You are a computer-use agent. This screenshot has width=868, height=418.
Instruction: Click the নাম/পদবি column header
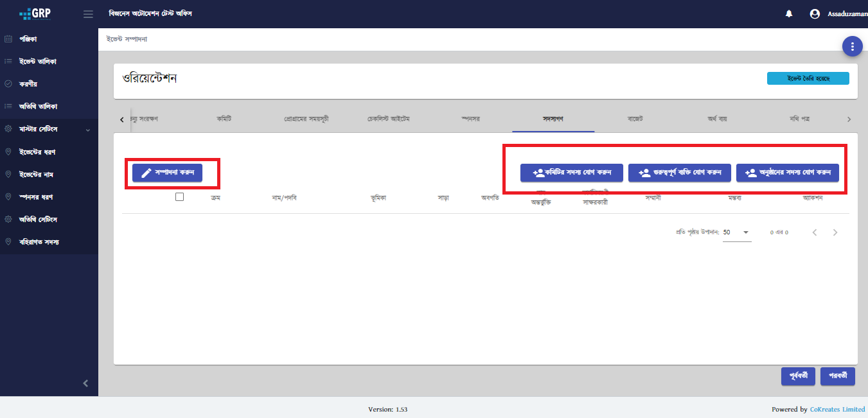pos(285,198)
